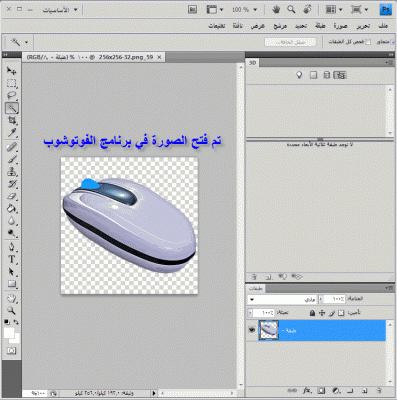Hide the layer using its eye icon
Image resolution: width=397 pixels, height=400 pixels.
[252, 330]
